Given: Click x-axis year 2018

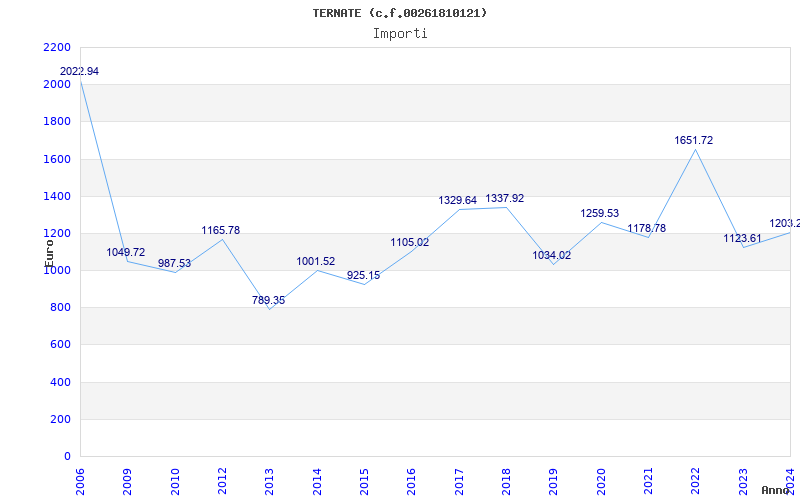Looking at the screenshot, I should click(x=507, y=482).
